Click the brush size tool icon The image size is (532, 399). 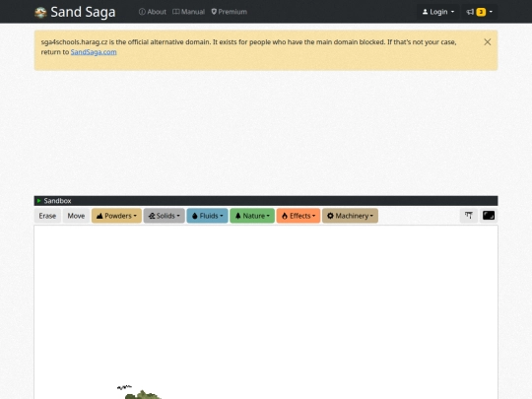(469, 216)
